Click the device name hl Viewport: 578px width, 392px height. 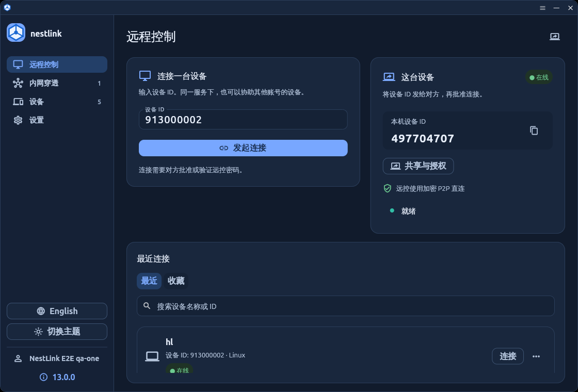[169, 342]
